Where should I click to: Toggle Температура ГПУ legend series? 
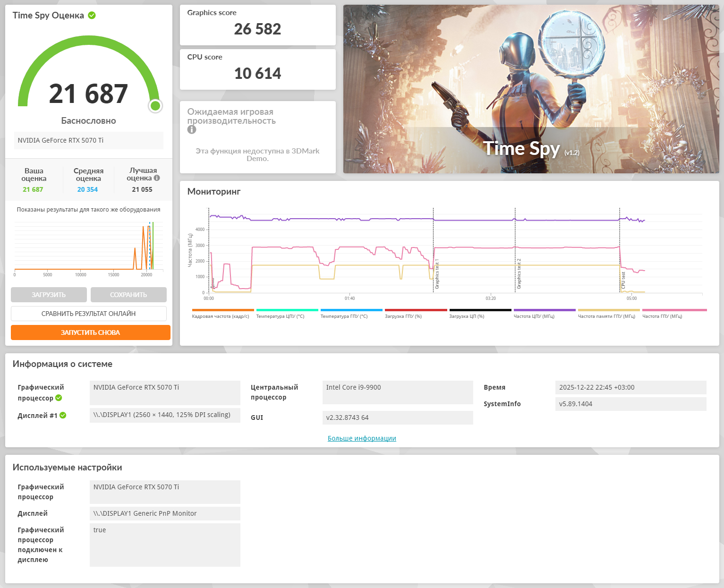tap(351, 314)
